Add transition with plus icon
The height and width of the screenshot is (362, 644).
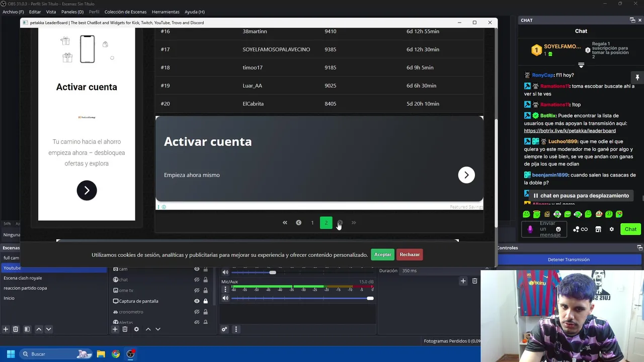463,281
